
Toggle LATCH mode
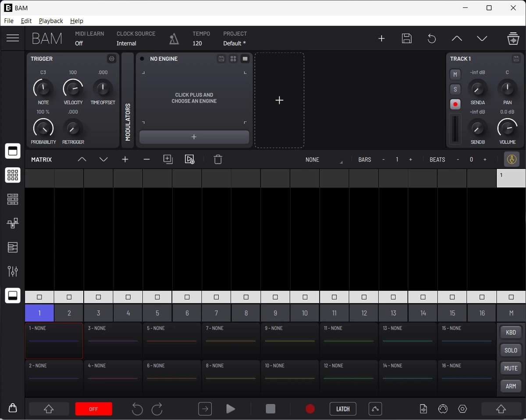pyautogui.click(x=343, y=409)
